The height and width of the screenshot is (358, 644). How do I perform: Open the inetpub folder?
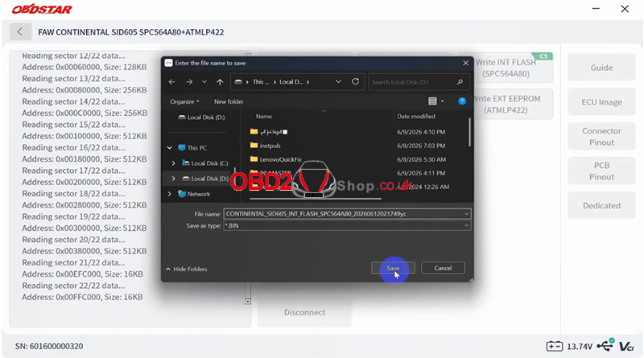pyautogui.click(x=270, y=146)
